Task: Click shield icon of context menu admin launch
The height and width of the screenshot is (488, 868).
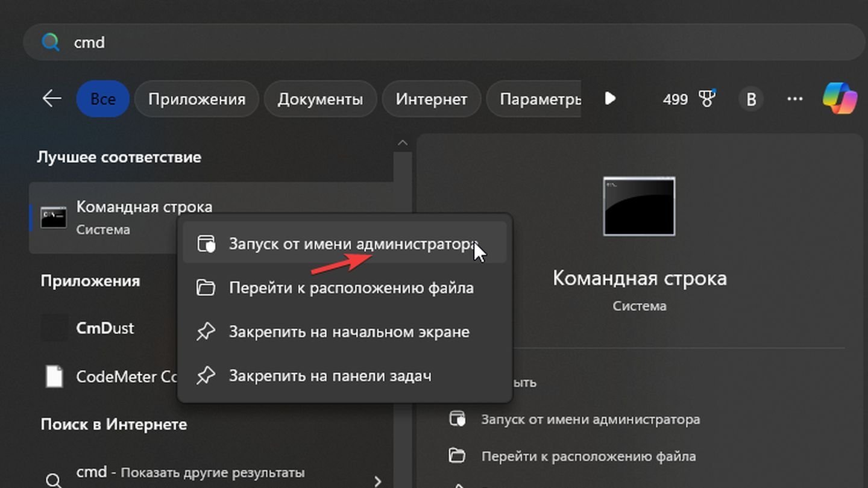Action: [x=206, y=244]
